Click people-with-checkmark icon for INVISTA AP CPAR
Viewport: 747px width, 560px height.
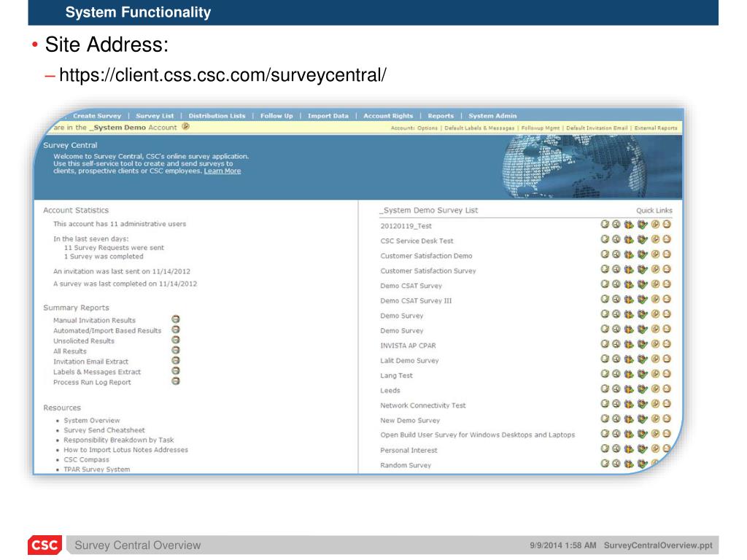point(642,344)
